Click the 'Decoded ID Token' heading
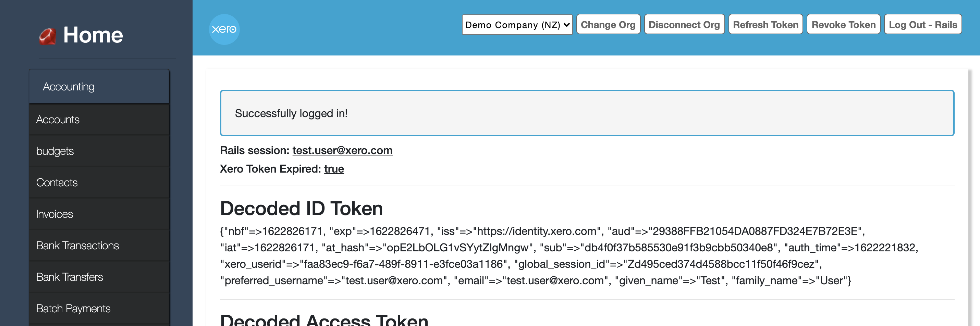 (301, 209)
